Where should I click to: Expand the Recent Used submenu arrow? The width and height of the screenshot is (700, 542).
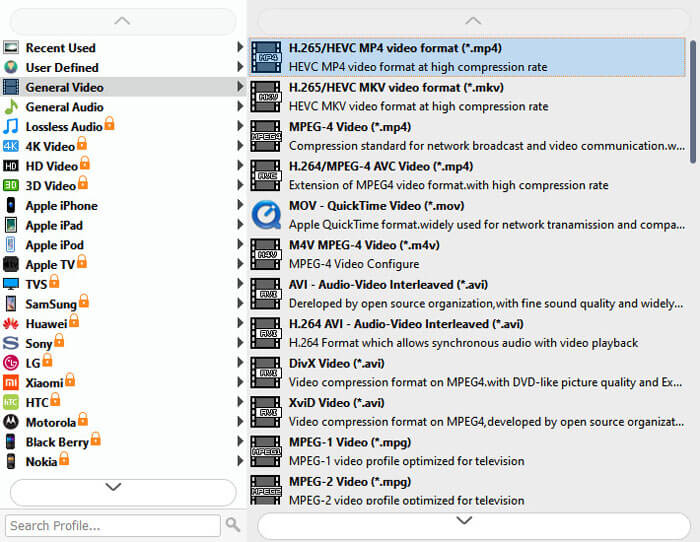coord(240,47)
